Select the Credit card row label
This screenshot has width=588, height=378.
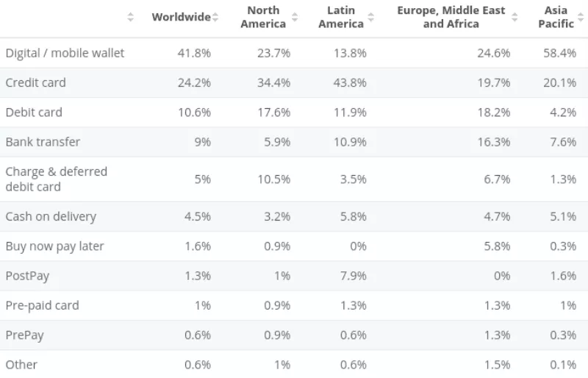[35, 82]
